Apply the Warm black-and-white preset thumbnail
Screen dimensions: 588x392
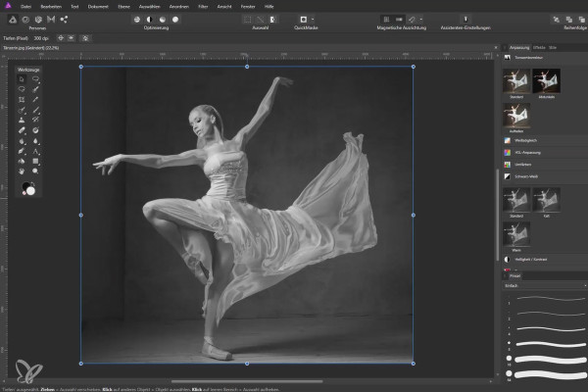click(516, 234)
